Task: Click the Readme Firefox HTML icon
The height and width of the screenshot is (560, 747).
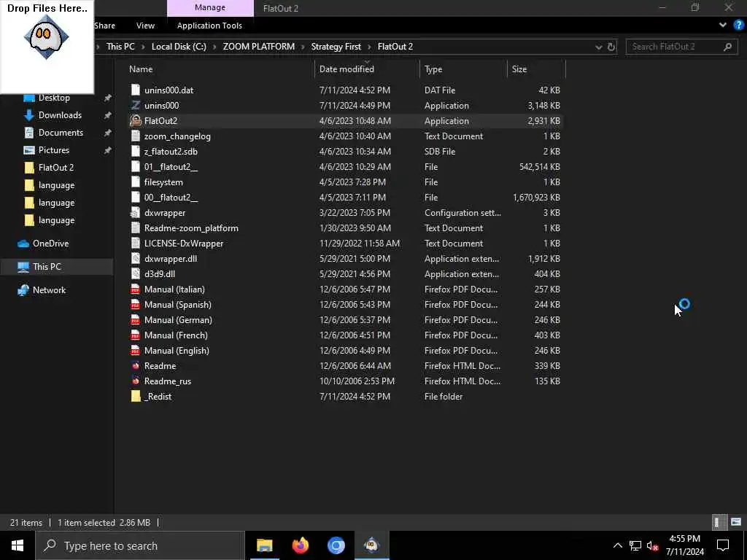Action: (x=136, y=366)
